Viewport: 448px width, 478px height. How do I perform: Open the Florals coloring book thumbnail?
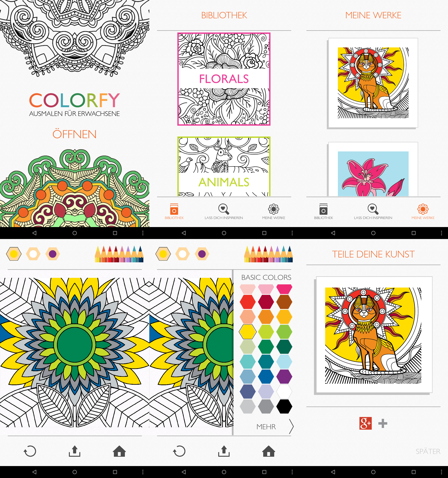[x=224, y=79]
